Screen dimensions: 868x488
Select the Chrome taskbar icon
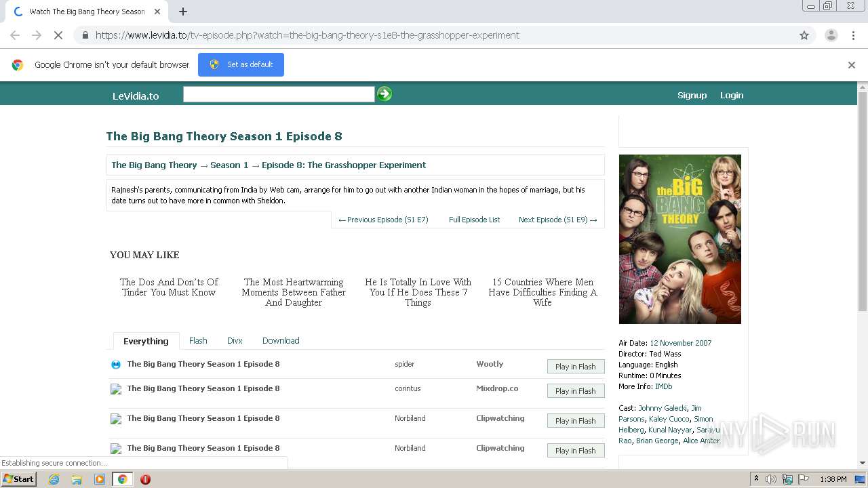(123, 479)
